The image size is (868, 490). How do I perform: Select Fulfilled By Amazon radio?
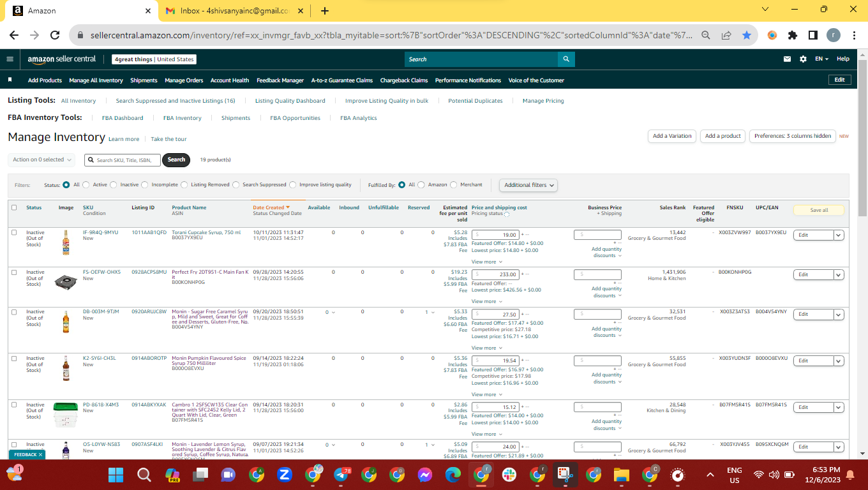[421, 185]
